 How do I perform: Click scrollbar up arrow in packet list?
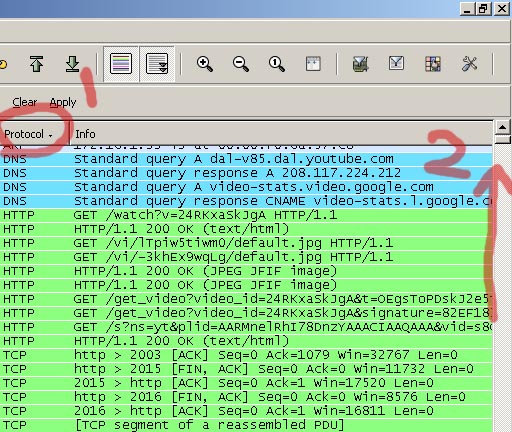point(502,127)
